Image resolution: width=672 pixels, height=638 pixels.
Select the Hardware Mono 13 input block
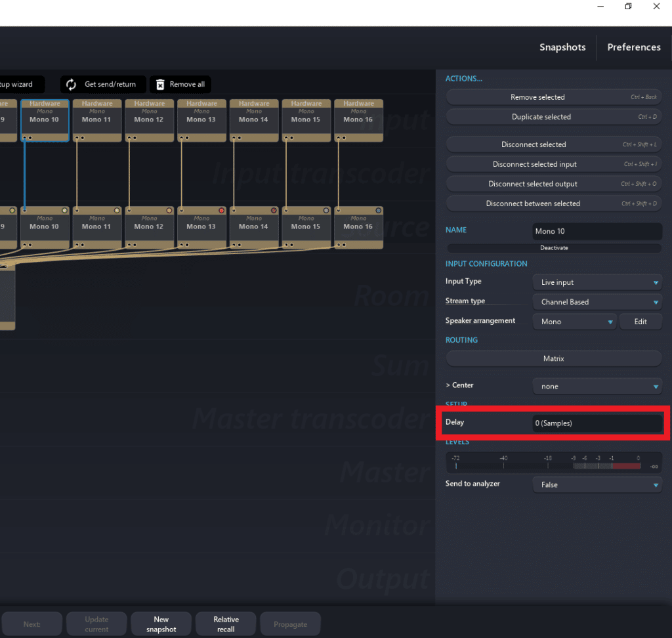pos(201,119)
